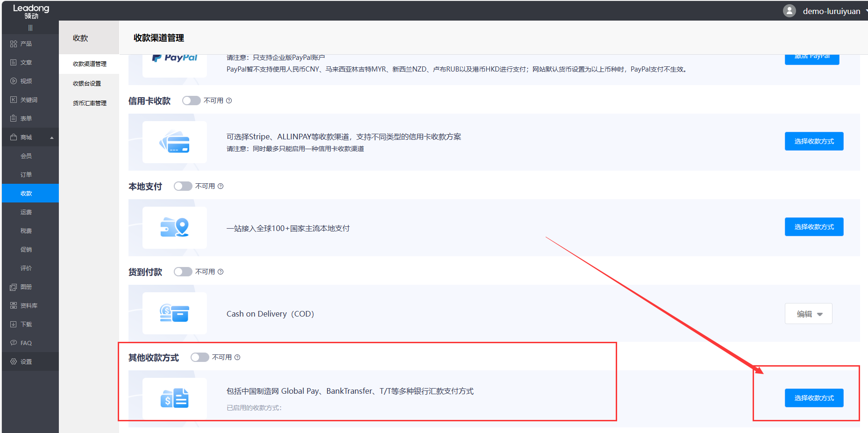Open the 设置 gear icon

[x=13, y=361]
